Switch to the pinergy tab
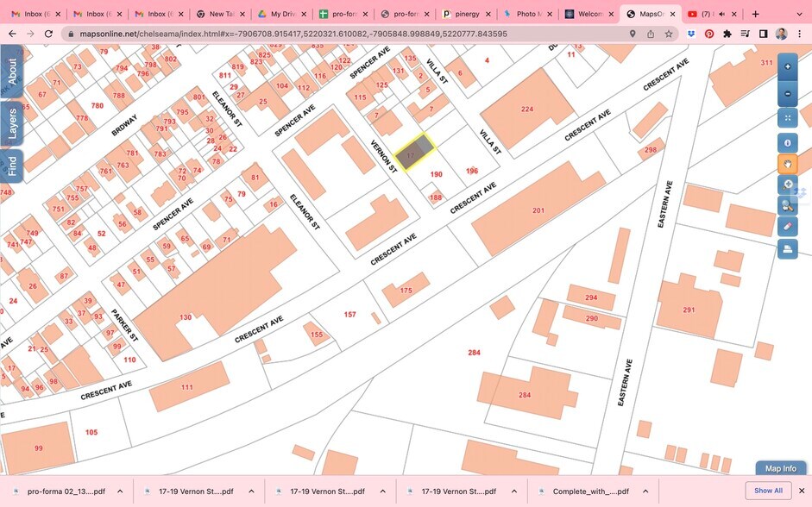812x507 pixels. 467,14
